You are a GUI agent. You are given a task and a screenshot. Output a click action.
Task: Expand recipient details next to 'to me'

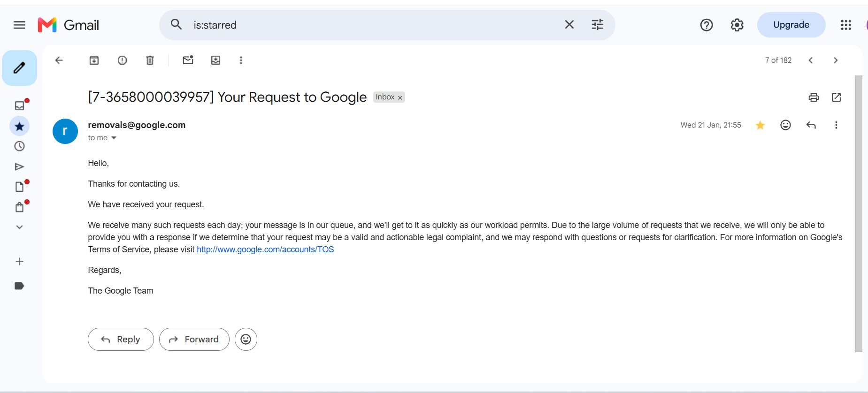click(x=114, y=138)
